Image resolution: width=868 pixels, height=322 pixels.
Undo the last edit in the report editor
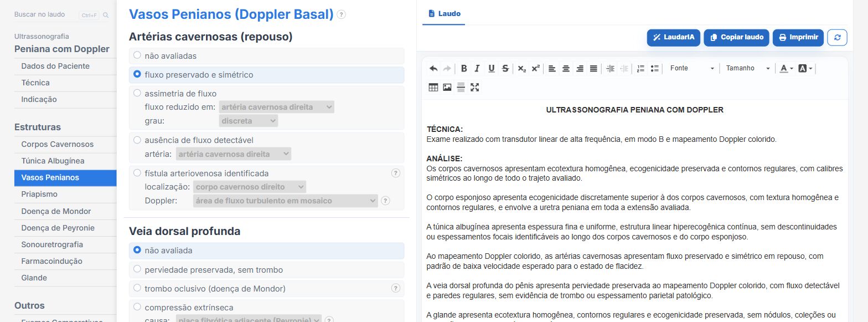click(433, 69)
